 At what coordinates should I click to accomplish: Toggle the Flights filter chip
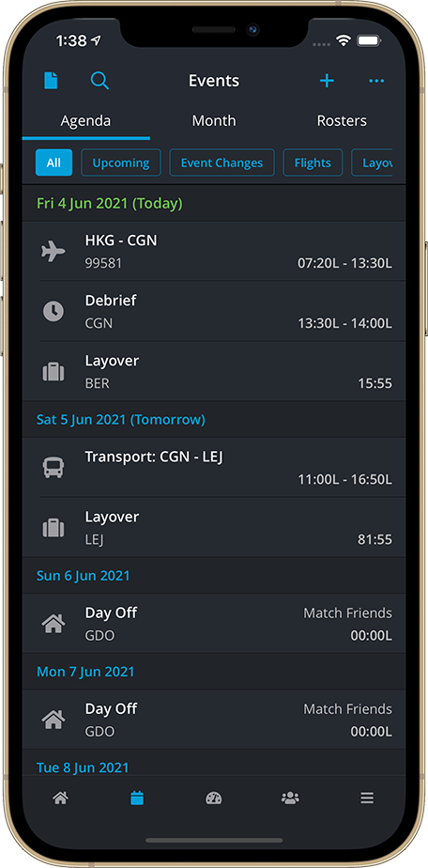point(313,163)
